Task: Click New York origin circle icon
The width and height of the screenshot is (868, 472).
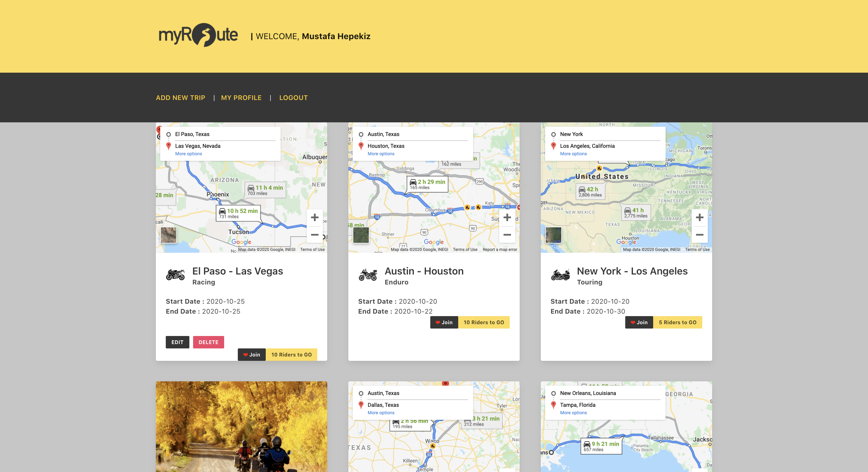Action: coord(553,134)
